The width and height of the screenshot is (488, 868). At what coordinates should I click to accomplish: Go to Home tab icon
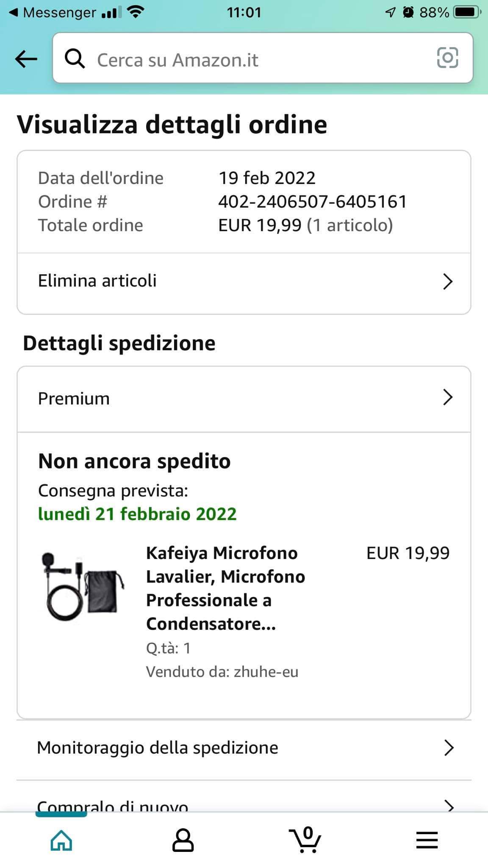click(x=61, y=840)
